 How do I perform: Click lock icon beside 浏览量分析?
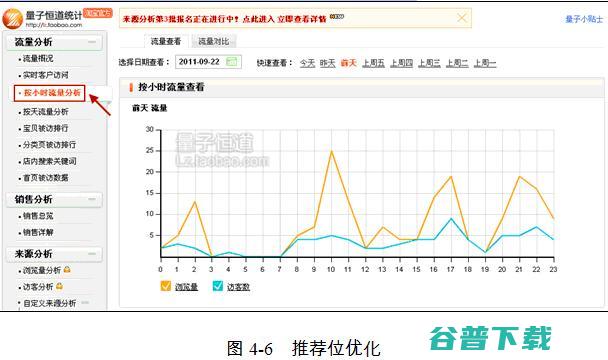coord(67,269)
